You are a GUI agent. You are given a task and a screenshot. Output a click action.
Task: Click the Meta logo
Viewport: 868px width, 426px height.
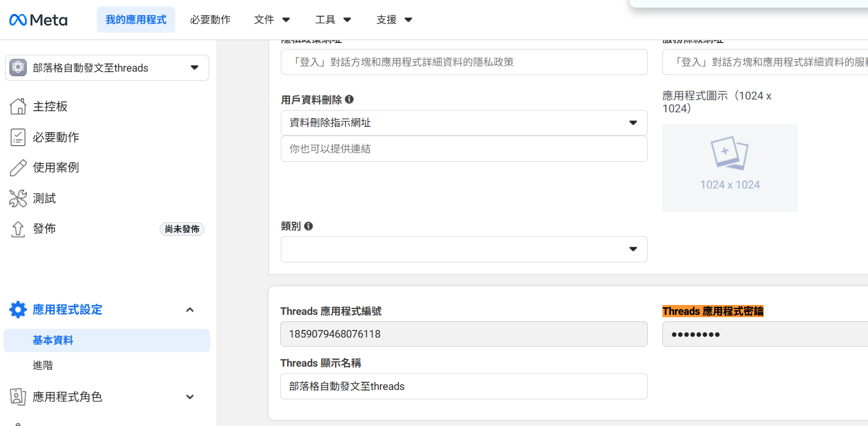tap(38, 20)
